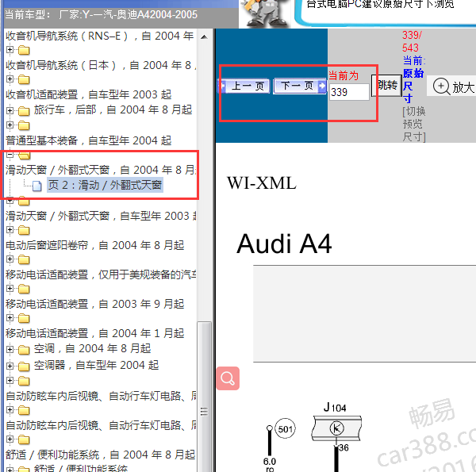Expand the 电动后窗遮阳卷帘 folder
This screenshot has width=476, height=472.
10,230
